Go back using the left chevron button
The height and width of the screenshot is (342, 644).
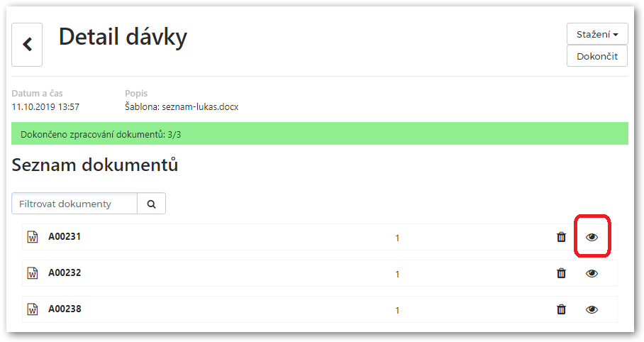pos(27,45)
